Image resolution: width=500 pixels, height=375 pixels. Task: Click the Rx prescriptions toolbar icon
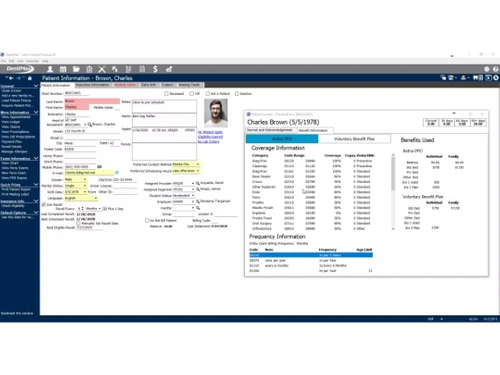(115, 69)
